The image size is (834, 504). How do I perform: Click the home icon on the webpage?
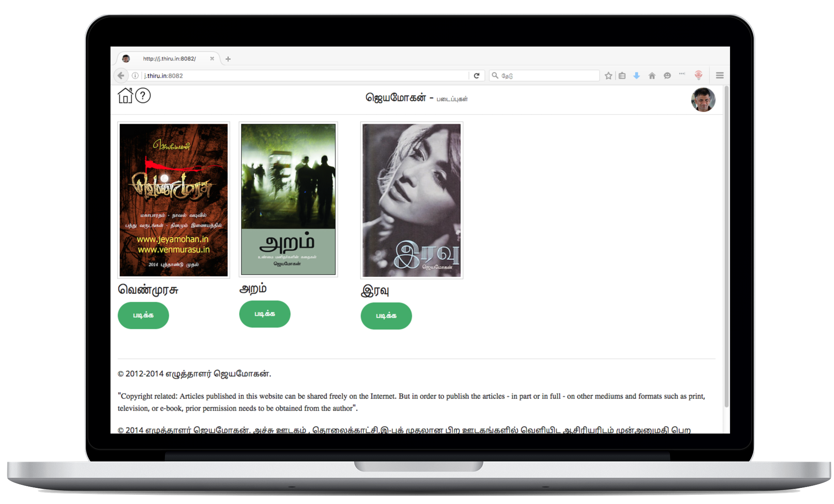click(x=125, y=96)
